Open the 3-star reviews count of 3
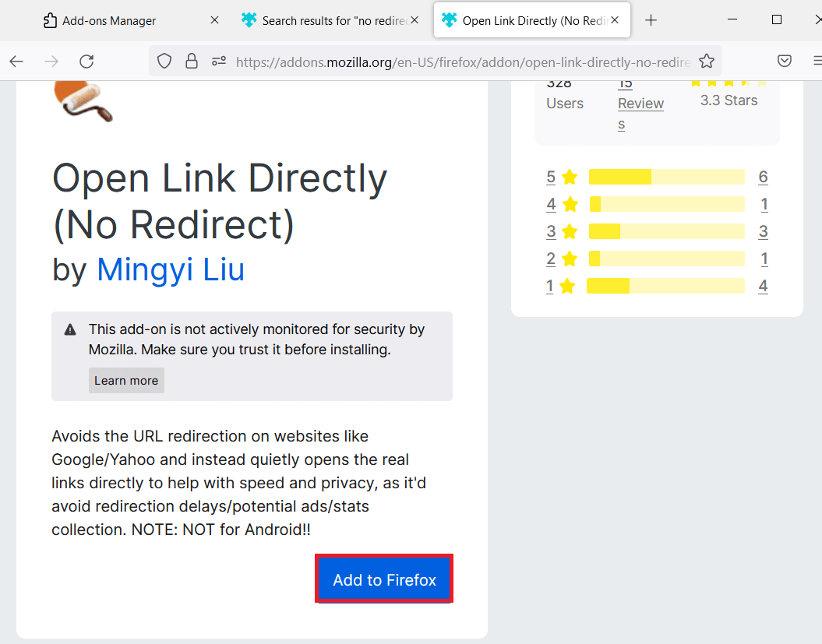Viewport: 822px width, 644px height. [763, 231]
